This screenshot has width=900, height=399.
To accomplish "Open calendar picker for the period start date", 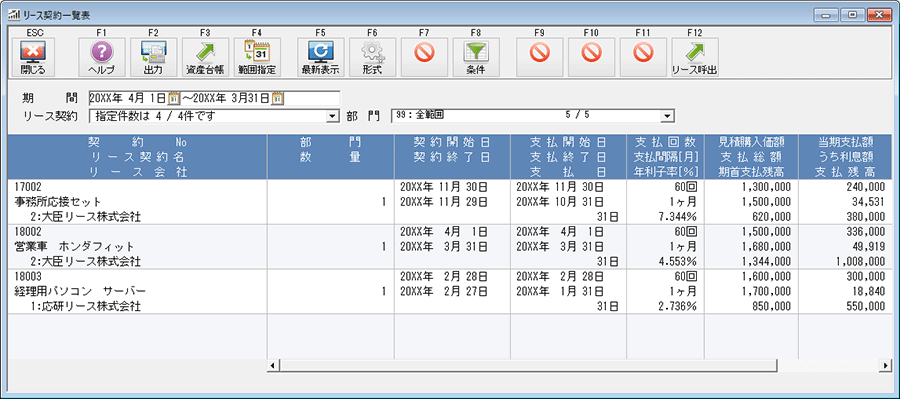I will pos(174,99).
